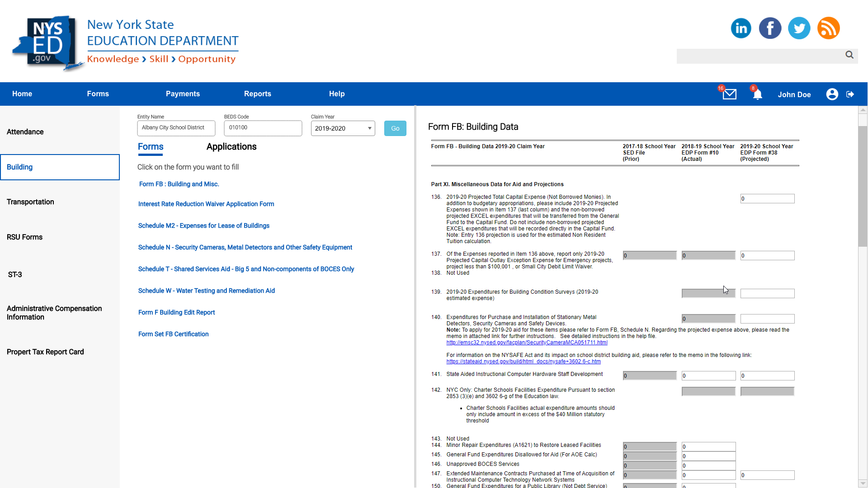Image resolution: width=868 pixels, height=488 pixels.
Task: Open the RSS feed icon
Action: [828, 28]
